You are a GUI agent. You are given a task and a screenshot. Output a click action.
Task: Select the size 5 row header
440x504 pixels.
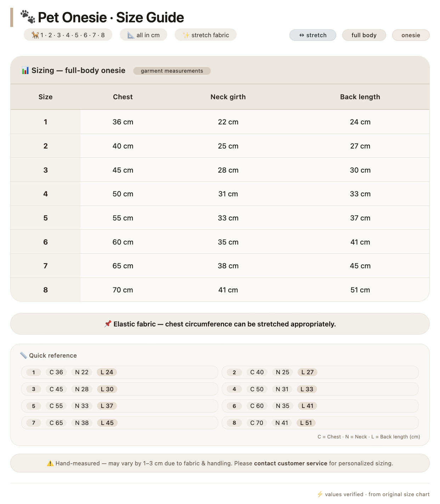pyautogui.click(x=45, y=218)
